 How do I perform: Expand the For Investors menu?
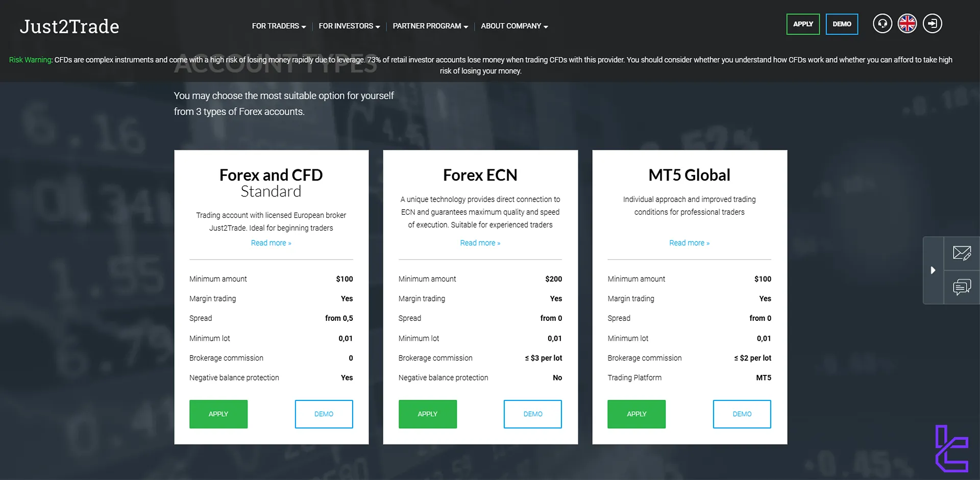(349, 26)
